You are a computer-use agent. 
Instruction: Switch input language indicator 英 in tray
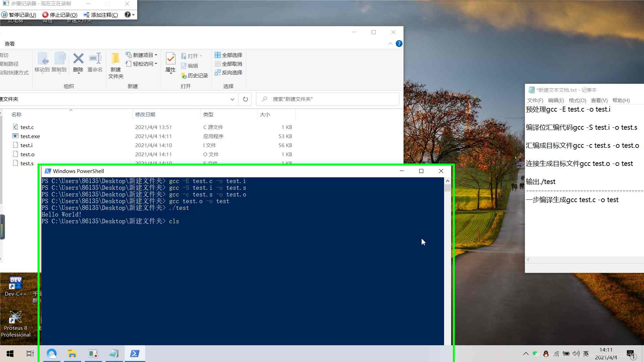click(x=586, y=353)
